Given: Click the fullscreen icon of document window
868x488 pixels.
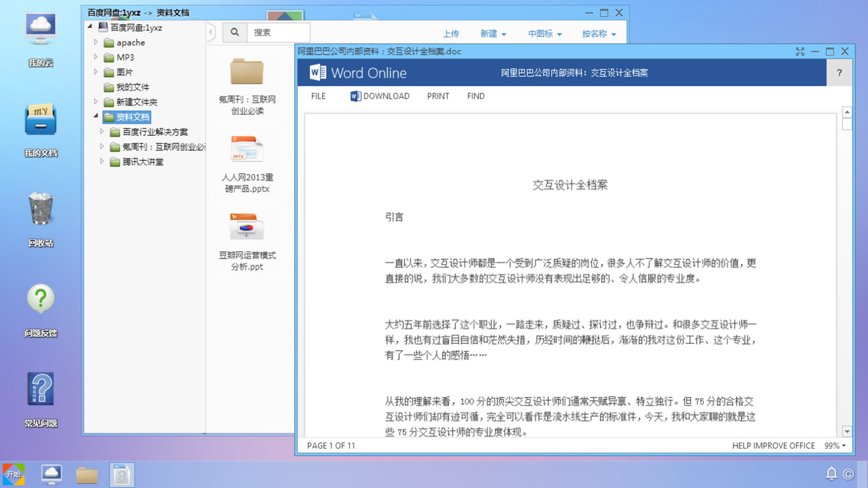Looking at the screenshot, I should click(x=800, y=52).
